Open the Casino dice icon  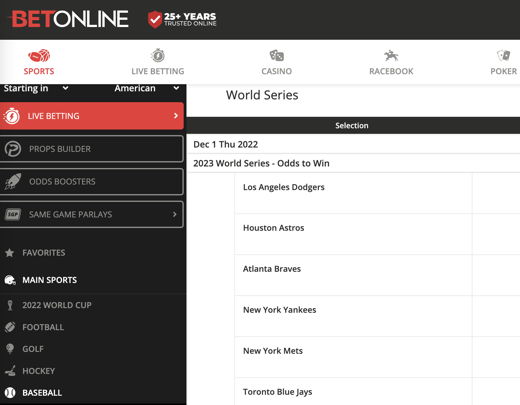point(276,56)
